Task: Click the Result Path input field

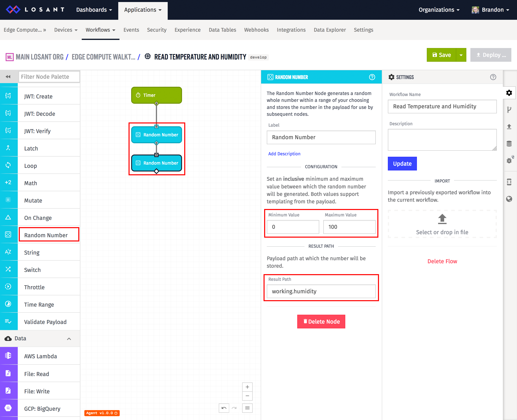Action: (x=321, y=291)
